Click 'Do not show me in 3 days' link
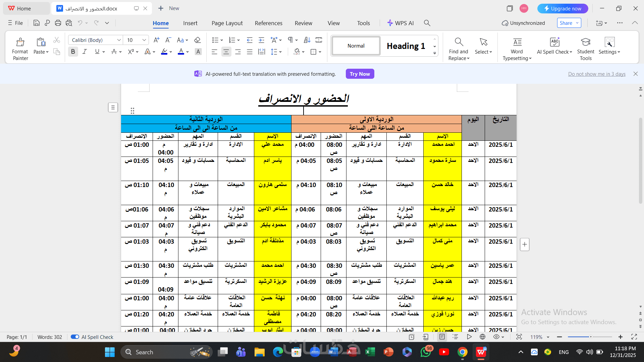The image size is (644, 362). point(596,74)
